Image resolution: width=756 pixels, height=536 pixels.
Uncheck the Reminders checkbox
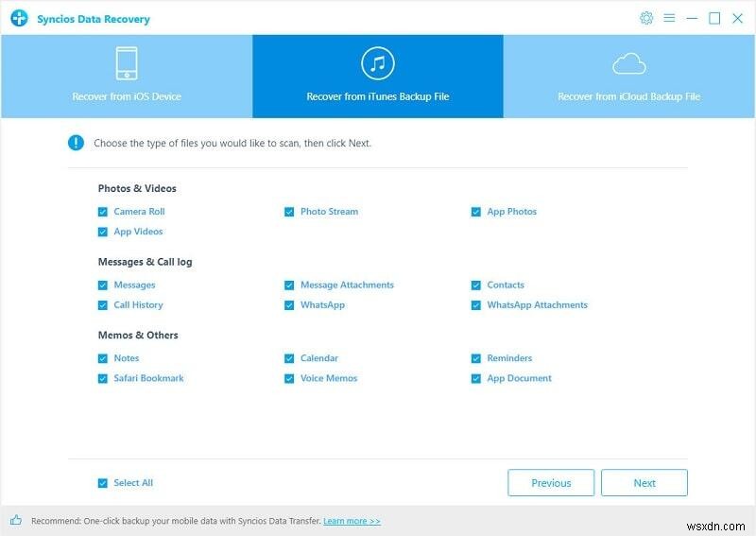tap(476, 358)
